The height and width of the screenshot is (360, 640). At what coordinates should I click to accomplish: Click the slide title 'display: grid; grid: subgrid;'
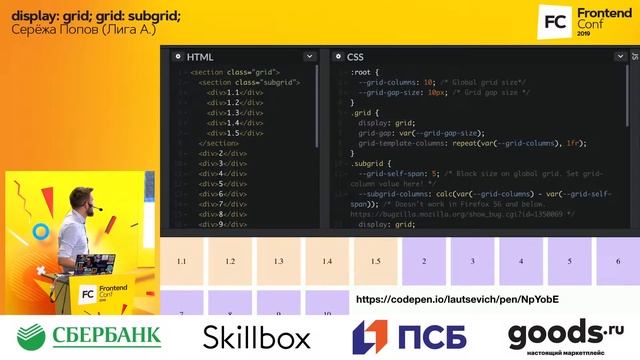pyautogui.click(x=96, y=16)
